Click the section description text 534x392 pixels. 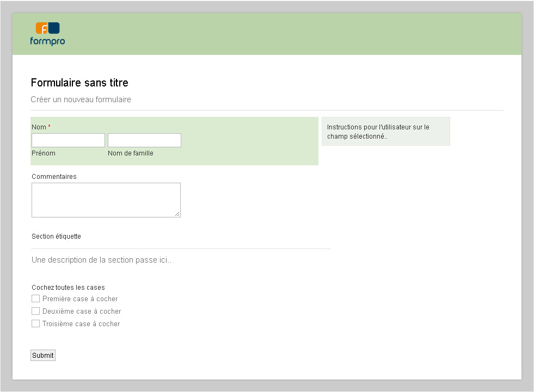point(101,260)
